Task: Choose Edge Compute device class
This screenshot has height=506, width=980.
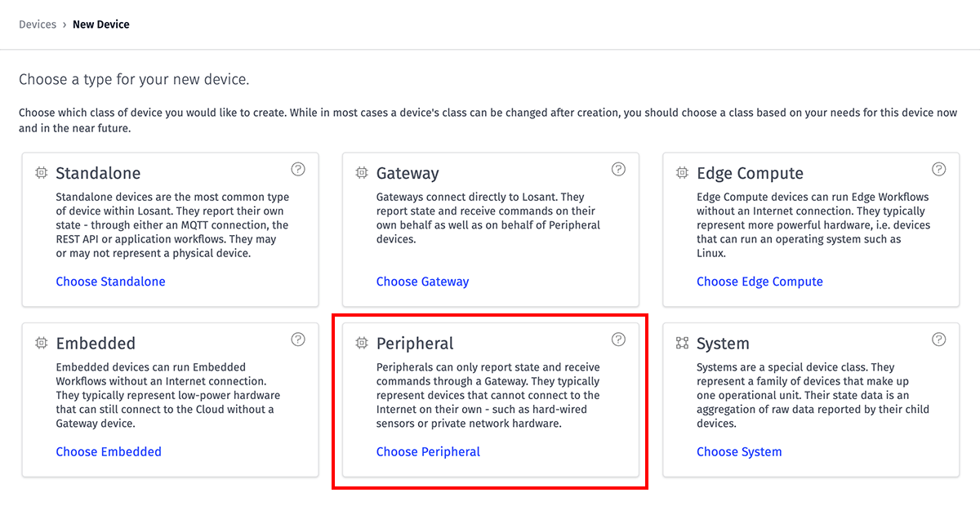Action: [759, 282]
